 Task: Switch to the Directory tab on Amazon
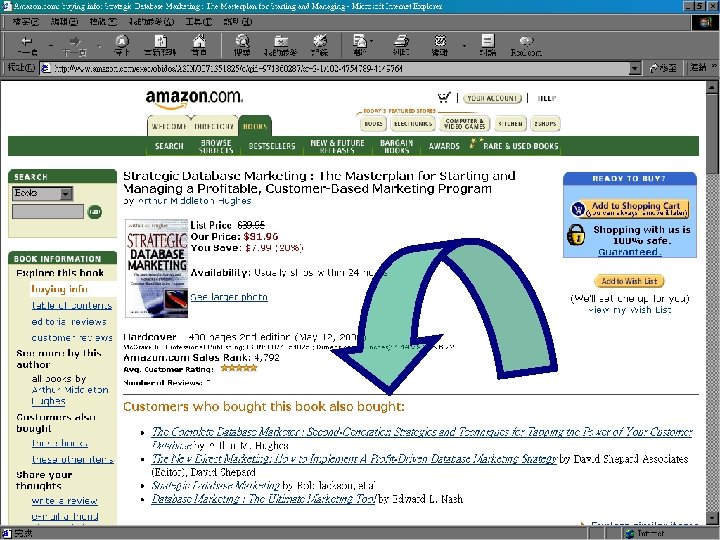[x=214, y=126]
